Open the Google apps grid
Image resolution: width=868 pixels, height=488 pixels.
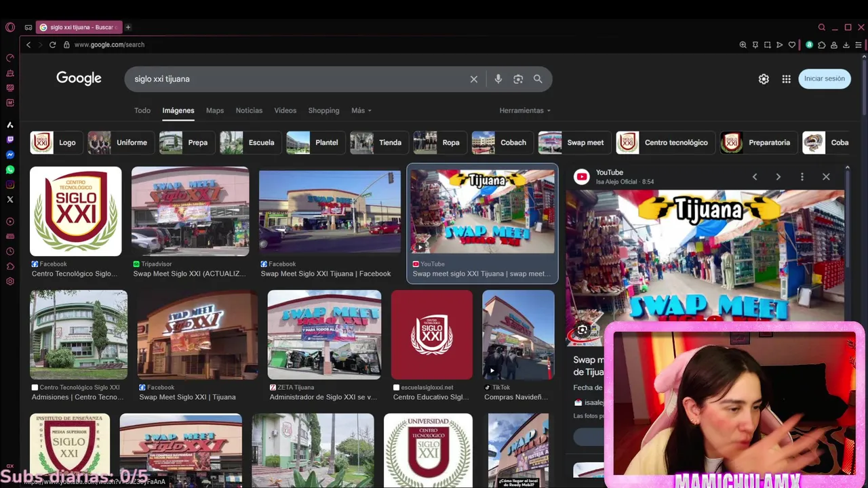pos(786,79)
